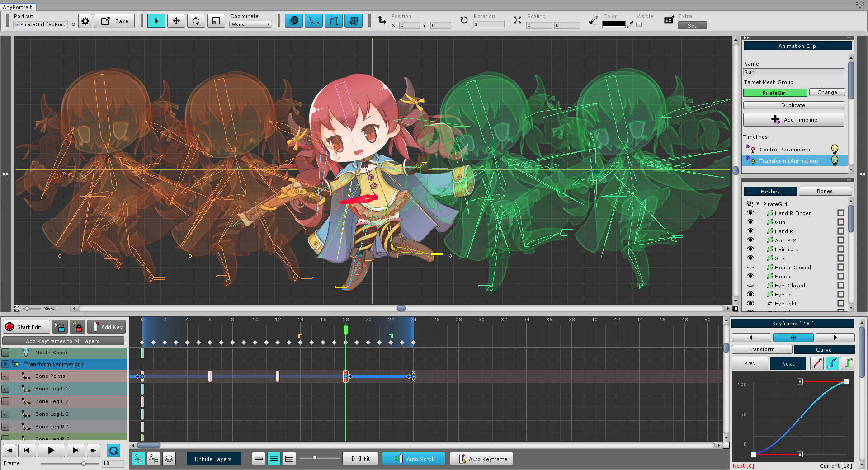This screenshot has height=470, width=868.
Task: Switch to the Meshes tab
Action: tap(770, 191)
